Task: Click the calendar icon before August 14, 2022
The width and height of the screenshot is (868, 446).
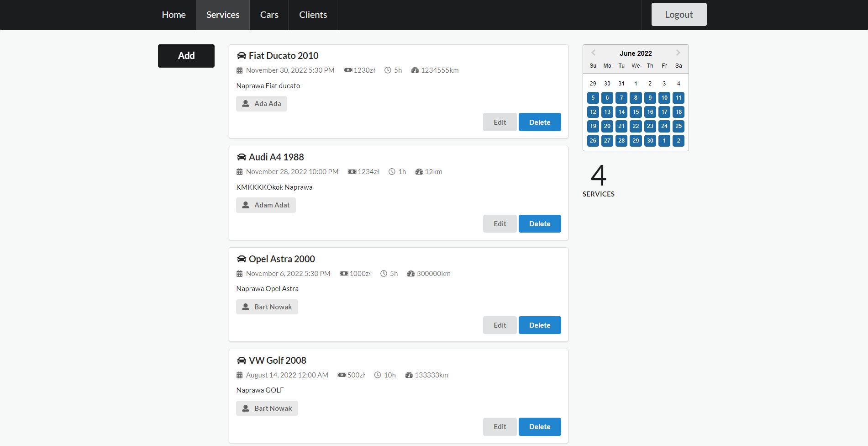Action: pos(240,375)
